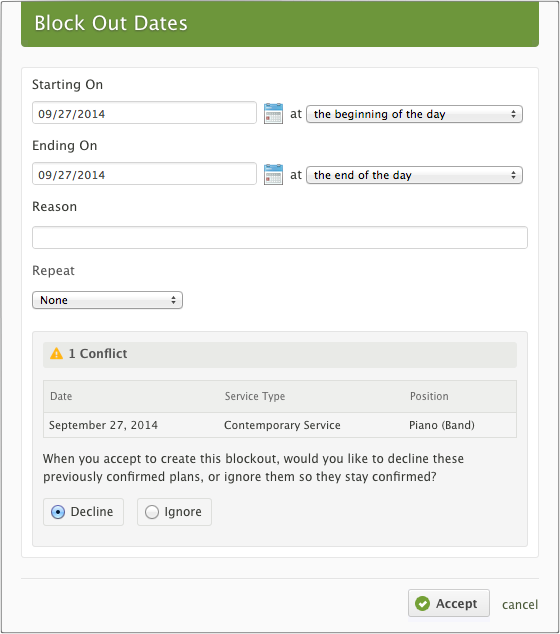The height and width of the screenshot is (634, 560).
Task: Click the 1 Conflict header bar
Action: point(280,355)
